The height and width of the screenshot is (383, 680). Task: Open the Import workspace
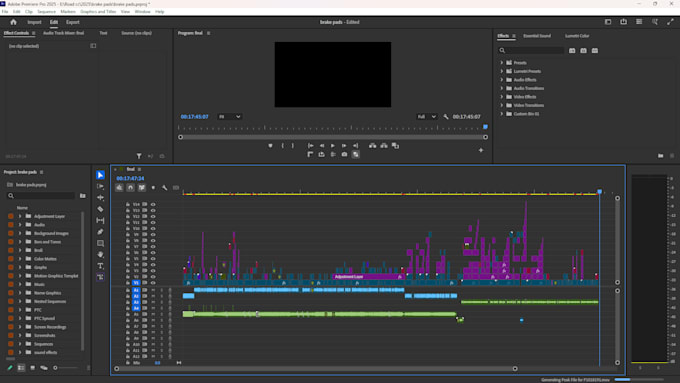[34, 22]
